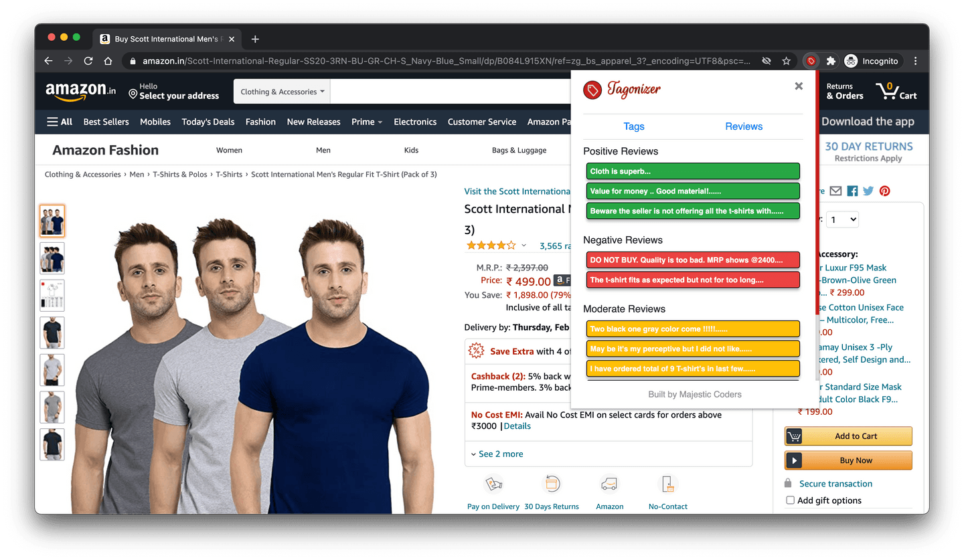Expand the Prime menu dropdown
The height and width of the screenshot is (560, 964).
[x=367, y=122]
